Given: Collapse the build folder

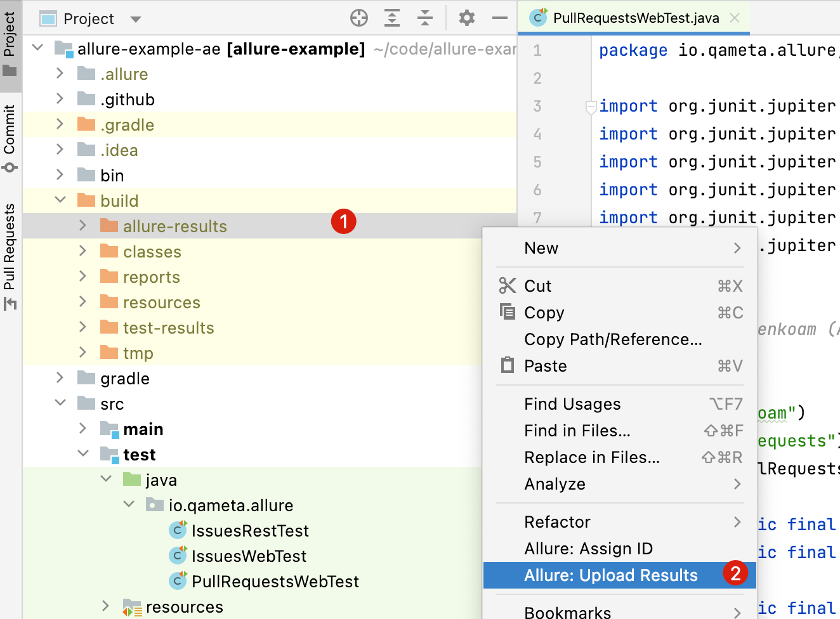Looking at the screenshot, I should [60, 200].
